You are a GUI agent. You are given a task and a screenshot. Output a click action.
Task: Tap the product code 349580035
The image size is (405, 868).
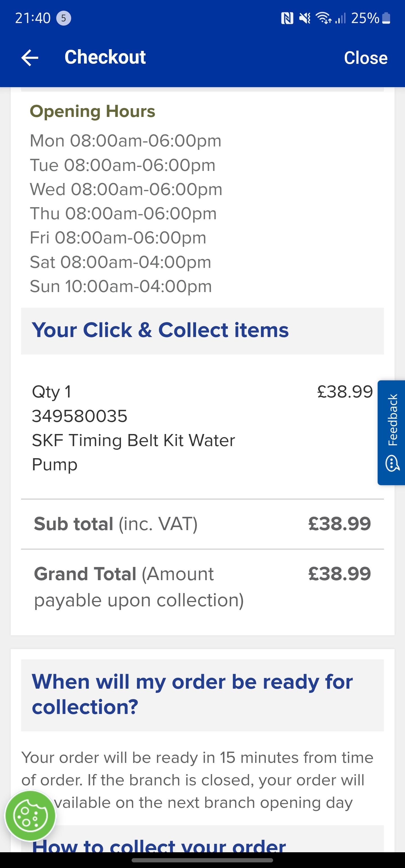point(80,416)
